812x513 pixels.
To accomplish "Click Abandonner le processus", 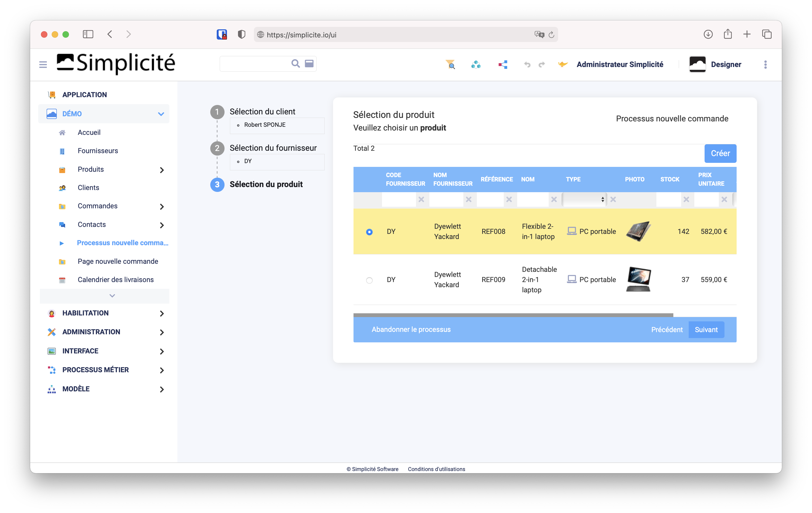I will coord(411,329).
